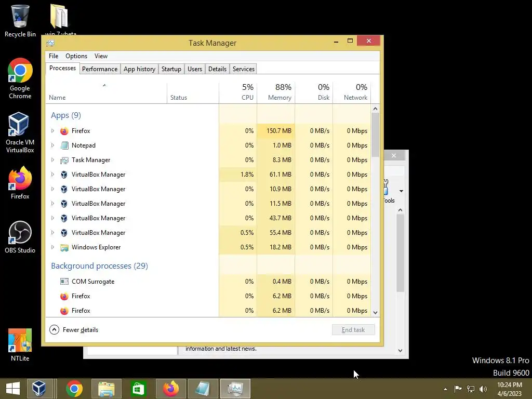
Task: Show hidden tray icons arrow
Action: 445,389
